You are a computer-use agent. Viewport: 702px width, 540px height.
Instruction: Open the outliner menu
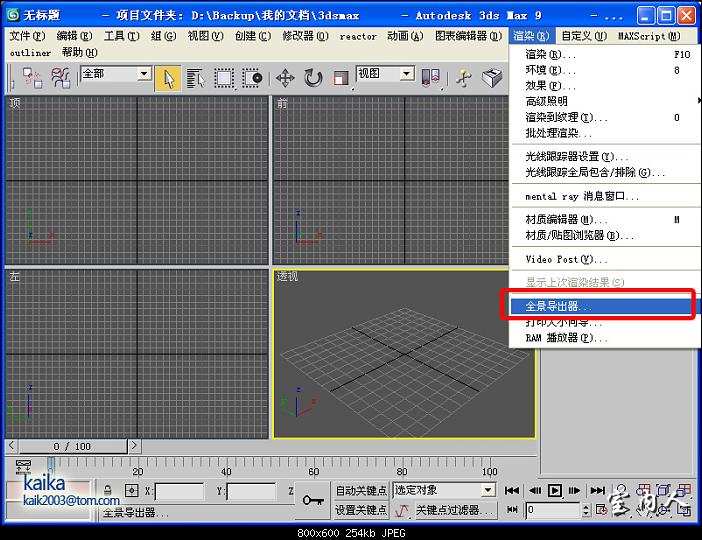pyautogui.click(x=30, y=53)
